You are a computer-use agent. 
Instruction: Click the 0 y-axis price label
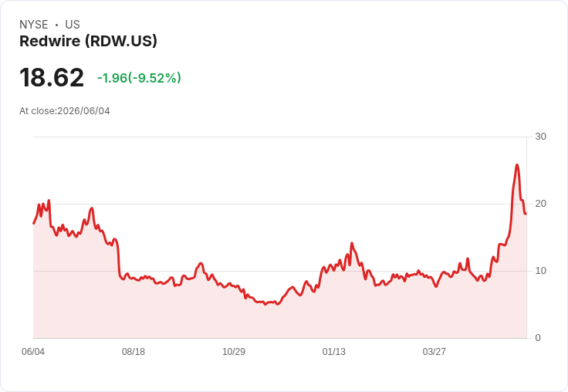point(538,338)
